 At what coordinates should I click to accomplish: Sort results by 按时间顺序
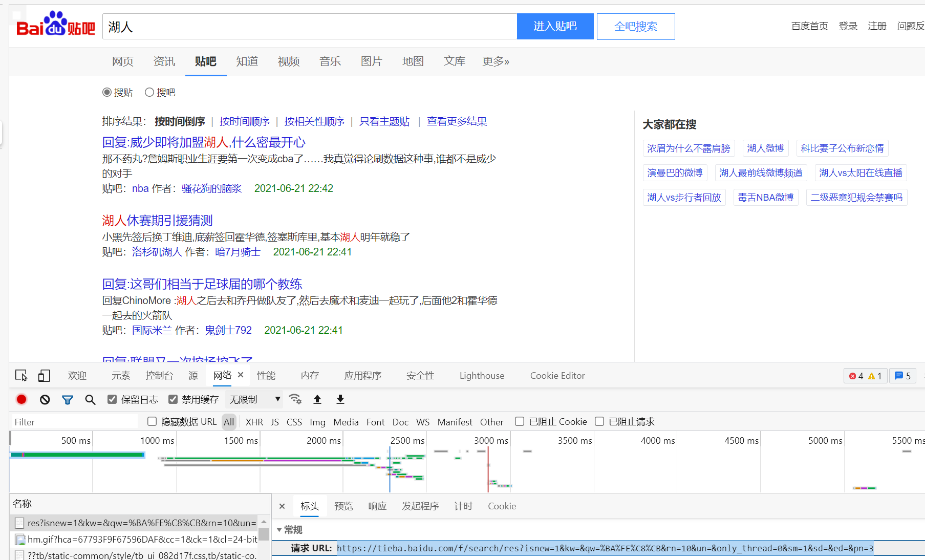(245, 121)
